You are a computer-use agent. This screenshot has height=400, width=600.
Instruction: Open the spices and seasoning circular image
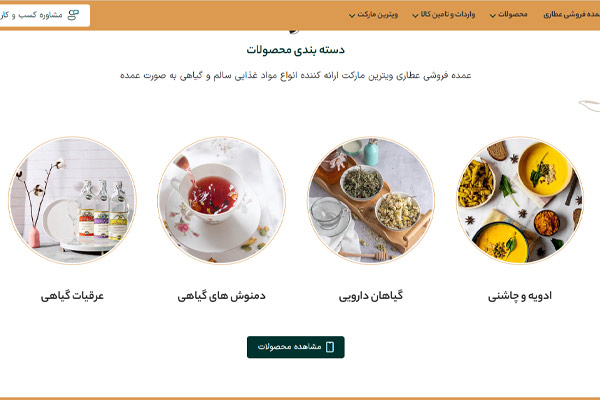tap(520, 200)
